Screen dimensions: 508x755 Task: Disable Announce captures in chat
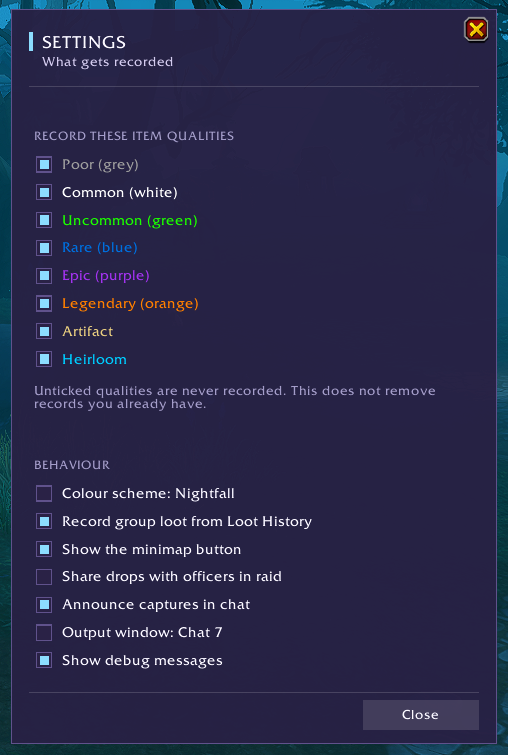[x=44, y=605]
